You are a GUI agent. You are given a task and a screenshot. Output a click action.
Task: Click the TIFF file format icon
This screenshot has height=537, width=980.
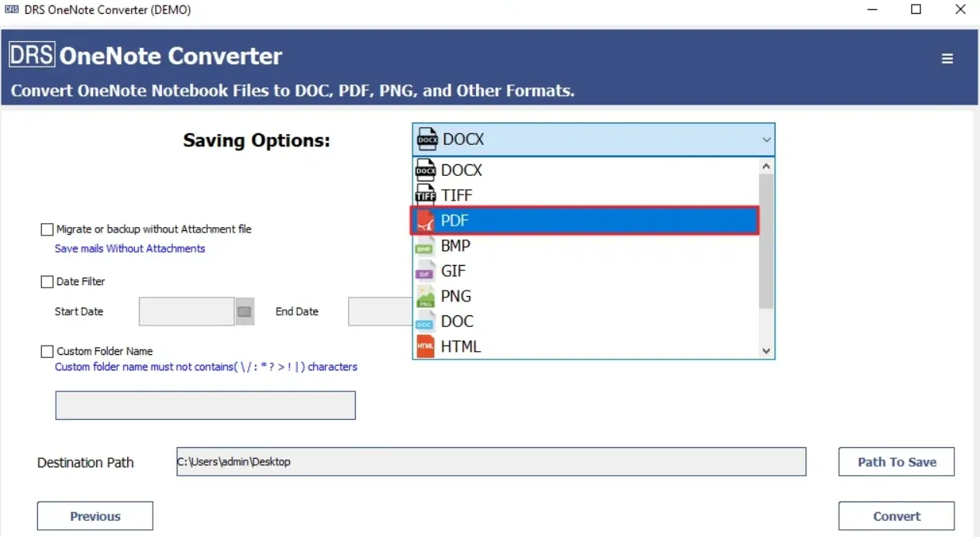click(x=426, y=195)
